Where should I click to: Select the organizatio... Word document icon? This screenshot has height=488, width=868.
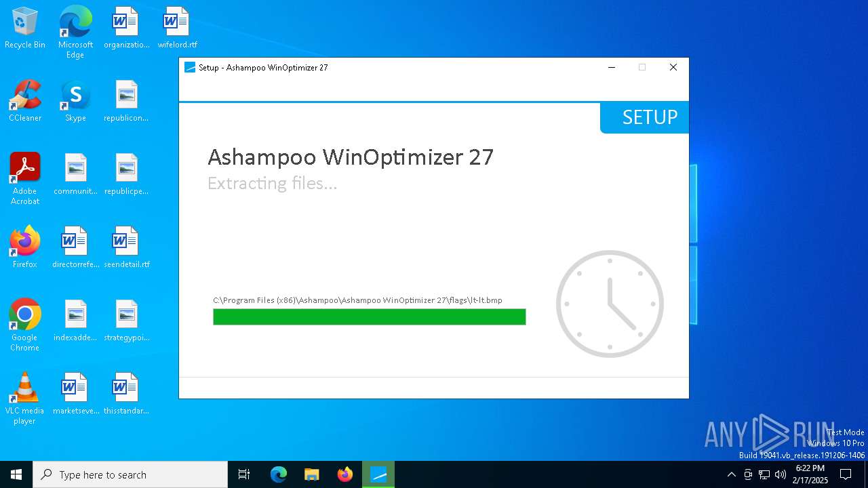126,28
